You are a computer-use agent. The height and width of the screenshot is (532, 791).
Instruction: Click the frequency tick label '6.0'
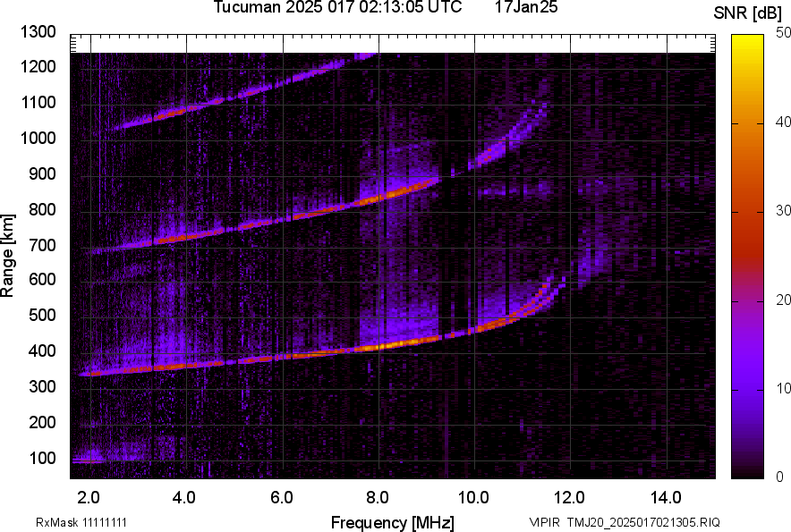[x=282, y=498]
